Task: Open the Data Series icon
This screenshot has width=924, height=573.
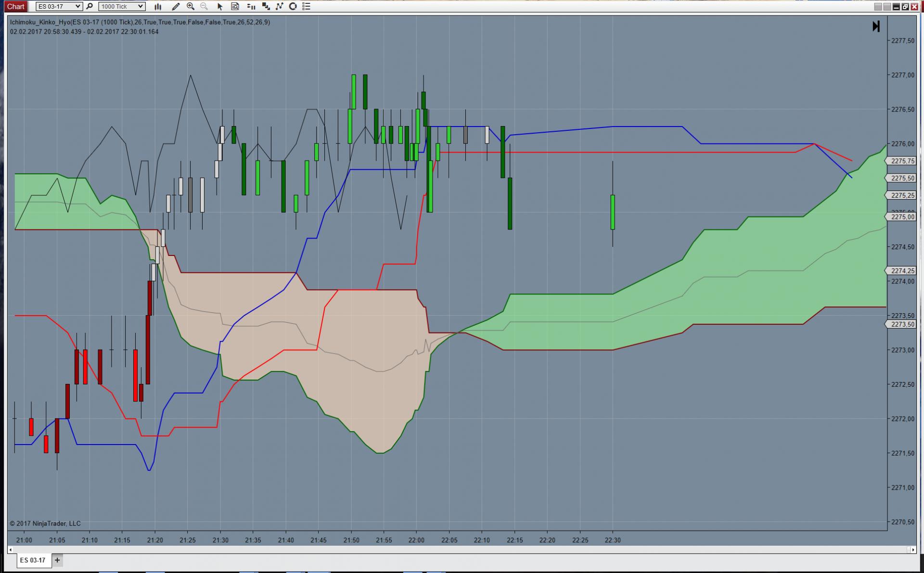Action: (235, 6)
